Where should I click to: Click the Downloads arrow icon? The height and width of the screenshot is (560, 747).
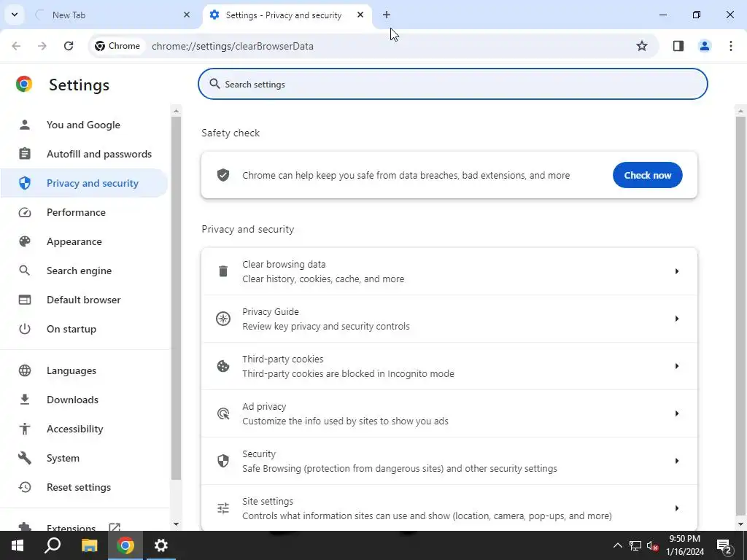pyautogui.click(x=24, y=400)
